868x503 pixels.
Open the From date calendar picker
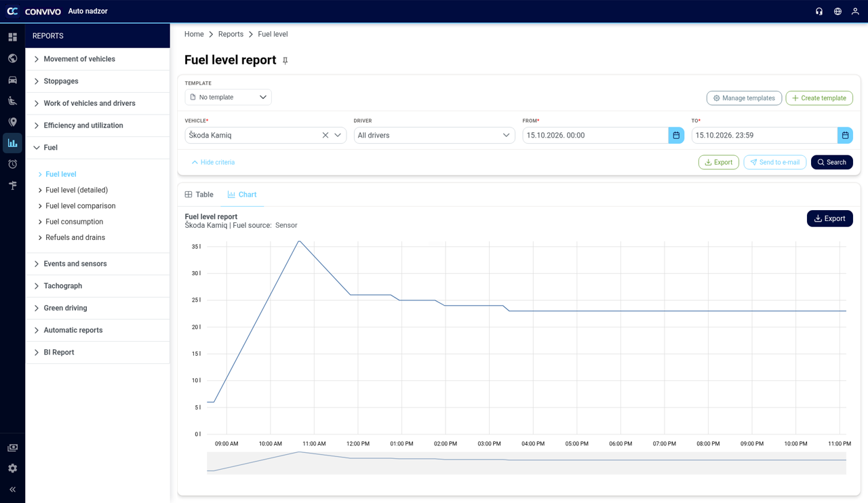click(x=676, y=136)
